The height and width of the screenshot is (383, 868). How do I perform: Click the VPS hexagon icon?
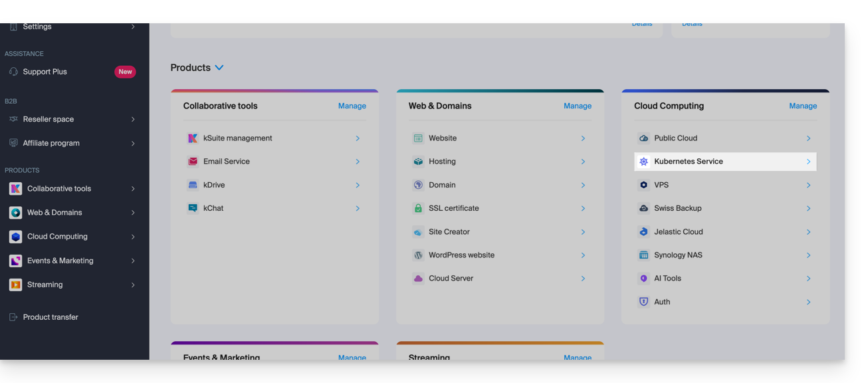[x=643, y=185]
